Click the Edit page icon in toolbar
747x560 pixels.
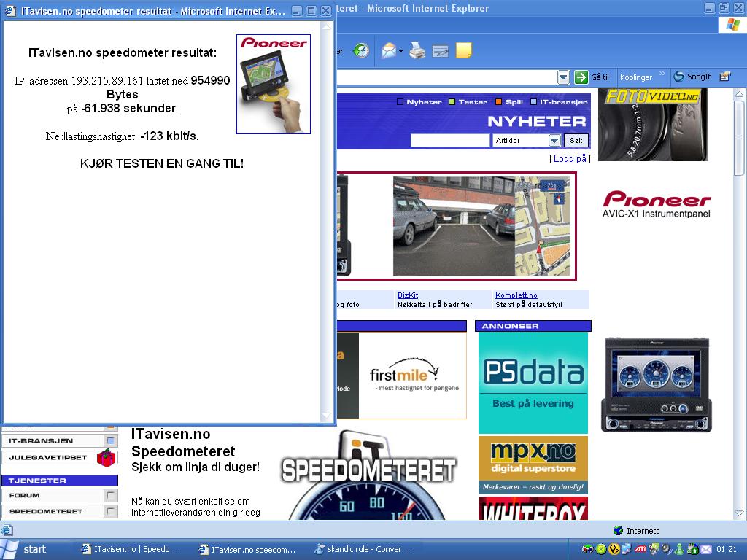click(440, 51)
